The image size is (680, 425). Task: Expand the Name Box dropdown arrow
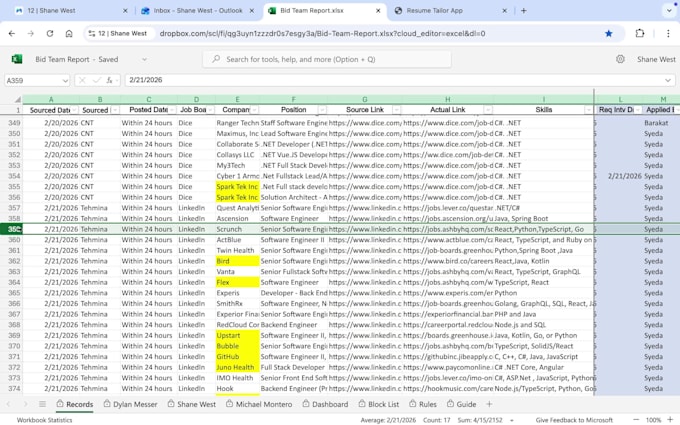[x=65, y=81]
